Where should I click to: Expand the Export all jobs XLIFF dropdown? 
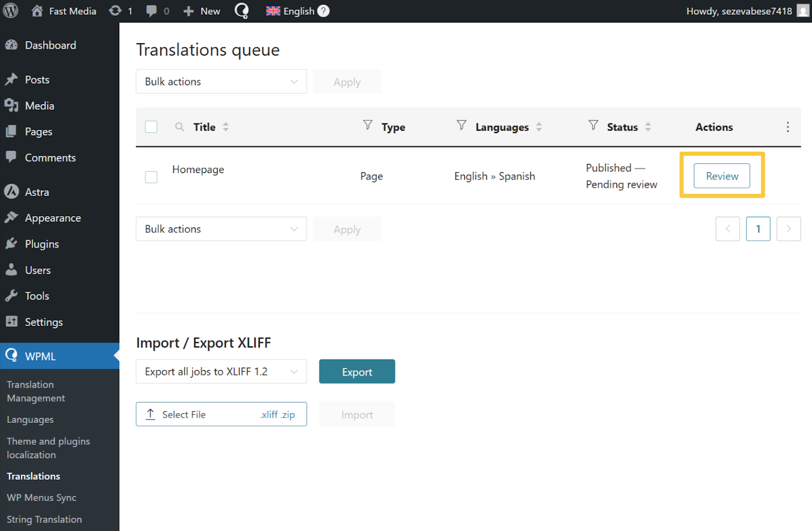pos(221,372)
